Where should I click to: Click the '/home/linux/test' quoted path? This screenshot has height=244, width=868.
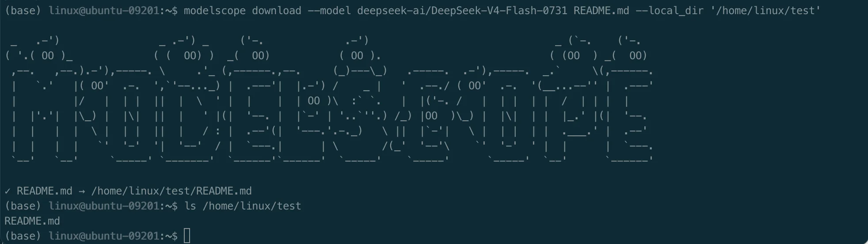tap(765, 11)
